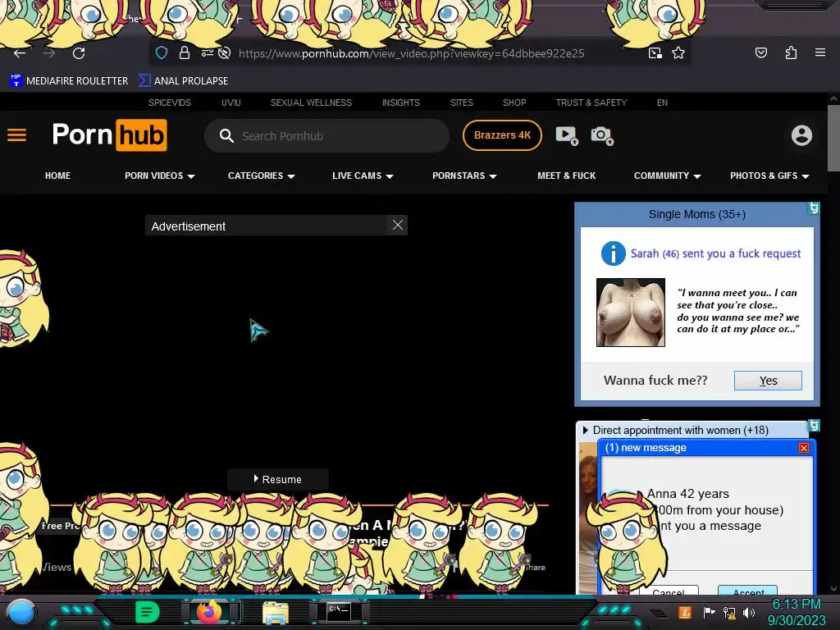Screen dimensions: 840x630
Task: Open the SITES top link
Action: [x=461, y=103]
